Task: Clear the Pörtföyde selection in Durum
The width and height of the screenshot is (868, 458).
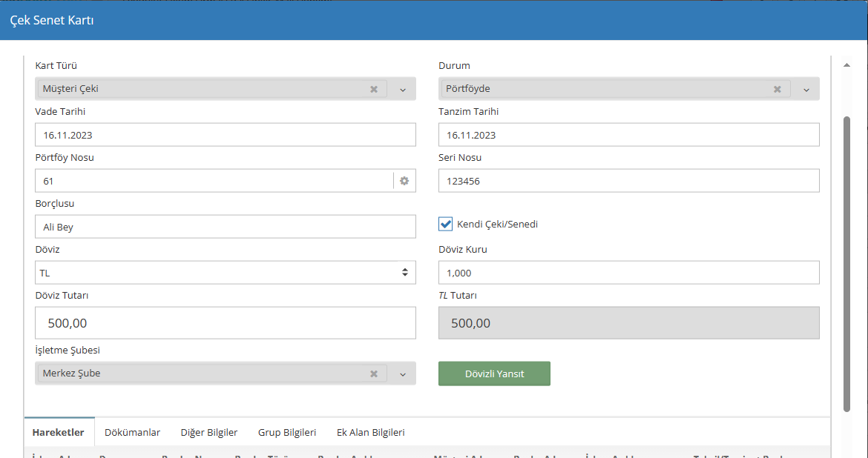Action: (777, 89)
